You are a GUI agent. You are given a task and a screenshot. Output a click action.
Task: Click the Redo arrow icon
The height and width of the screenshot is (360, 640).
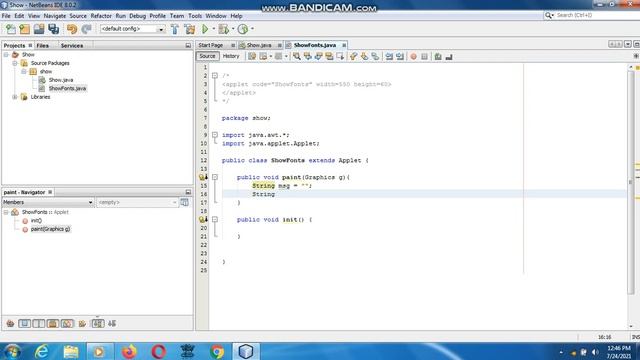[x=86, y=29]
